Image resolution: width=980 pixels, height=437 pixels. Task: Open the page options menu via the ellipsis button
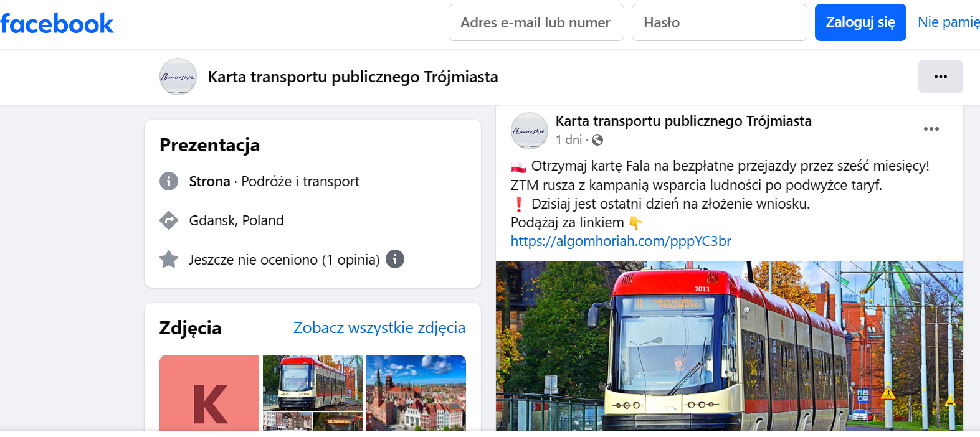[x=940, y=77]
